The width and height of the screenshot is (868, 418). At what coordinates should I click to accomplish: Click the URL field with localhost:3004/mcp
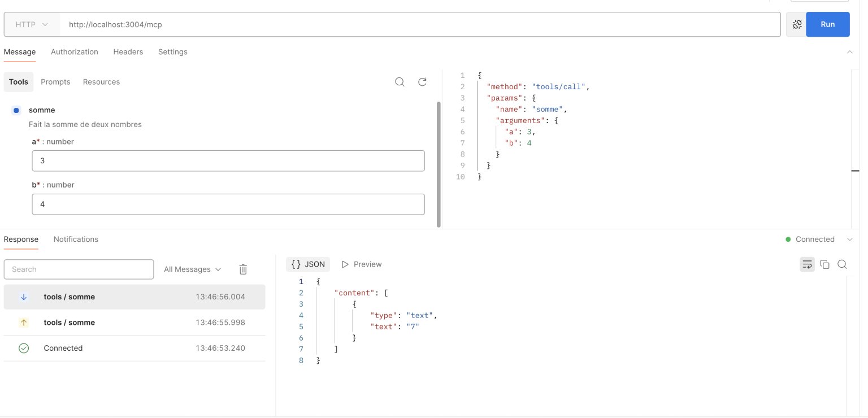coord(420,24)
